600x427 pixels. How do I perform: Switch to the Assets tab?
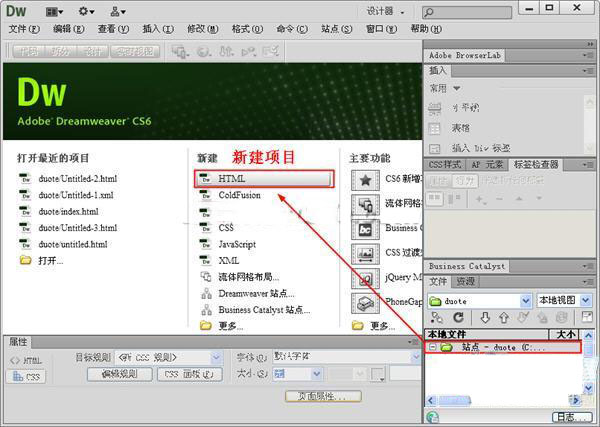coord(465,282)
